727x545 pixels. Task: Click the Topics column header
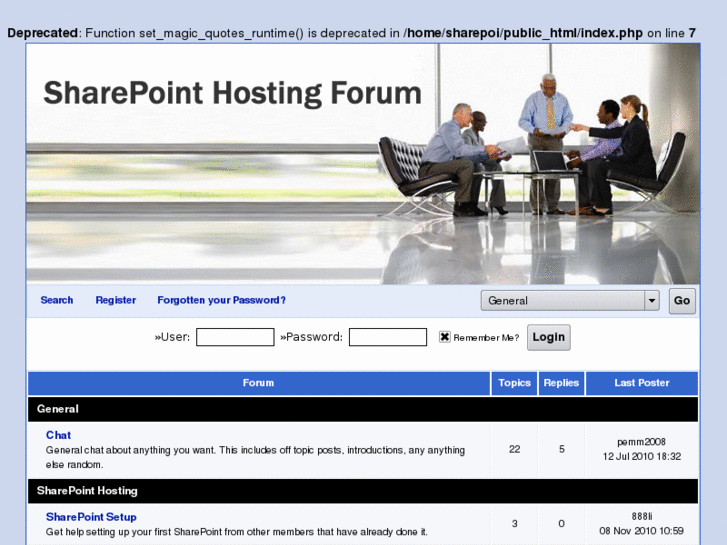514,383
